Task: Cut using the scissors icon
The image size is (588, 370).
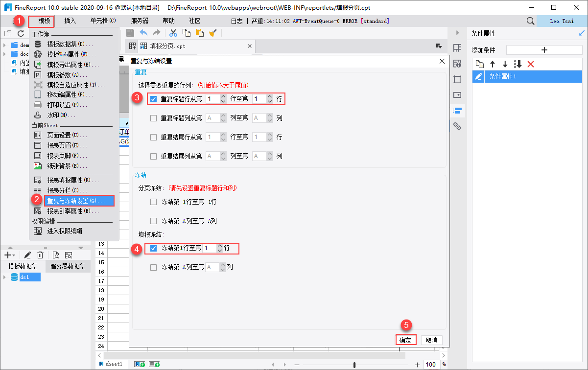Action: (173, 33)
